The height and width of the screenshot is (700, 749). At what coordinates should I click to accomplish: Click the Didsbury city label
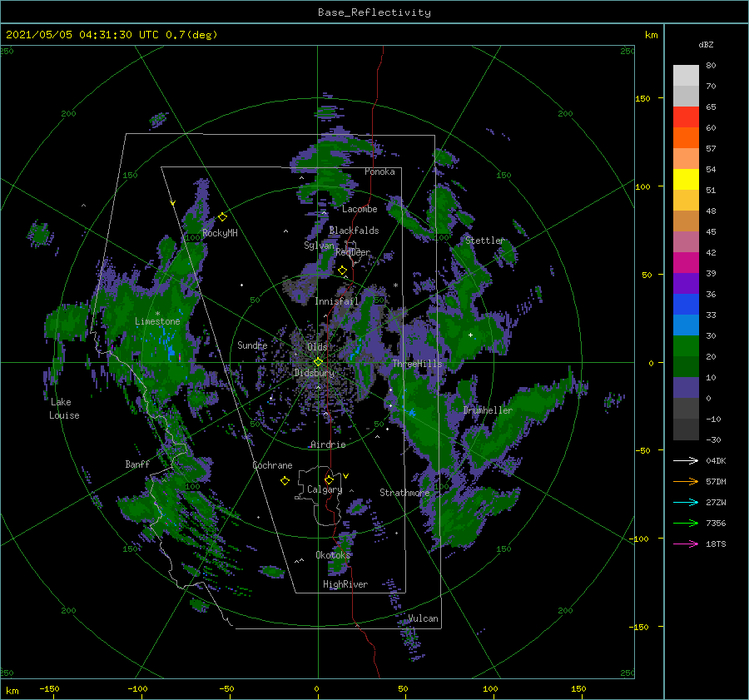(314, 373)
